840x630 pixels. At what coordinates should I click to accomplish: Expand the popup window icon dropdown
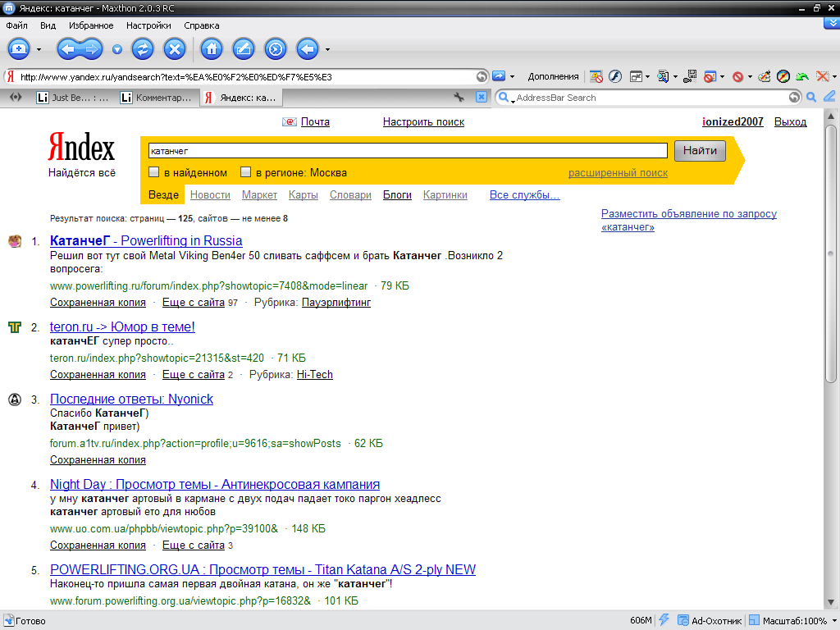pos(647,76)
